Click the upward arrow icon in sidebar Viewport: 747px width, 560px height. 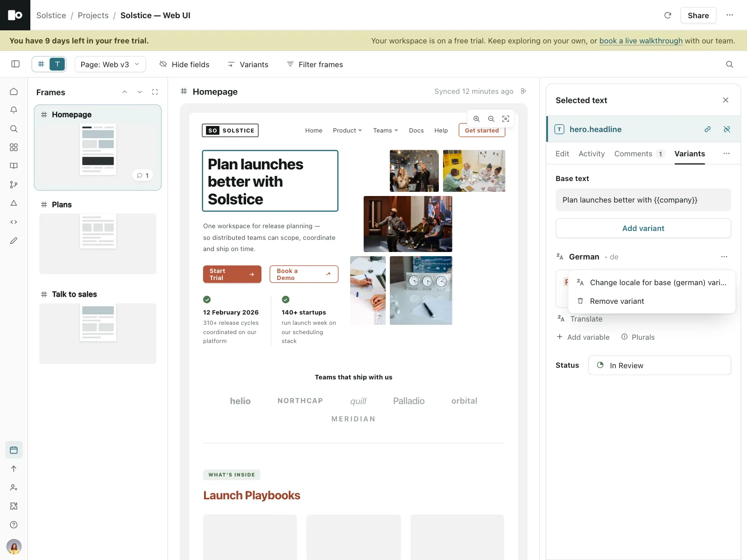point(14,469)
